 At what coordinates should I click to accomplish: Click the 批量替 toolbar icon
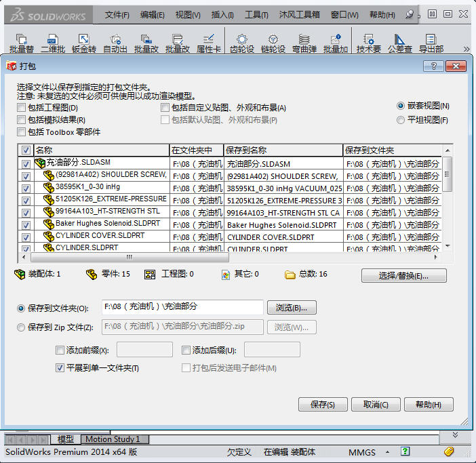tap(21, 43)
